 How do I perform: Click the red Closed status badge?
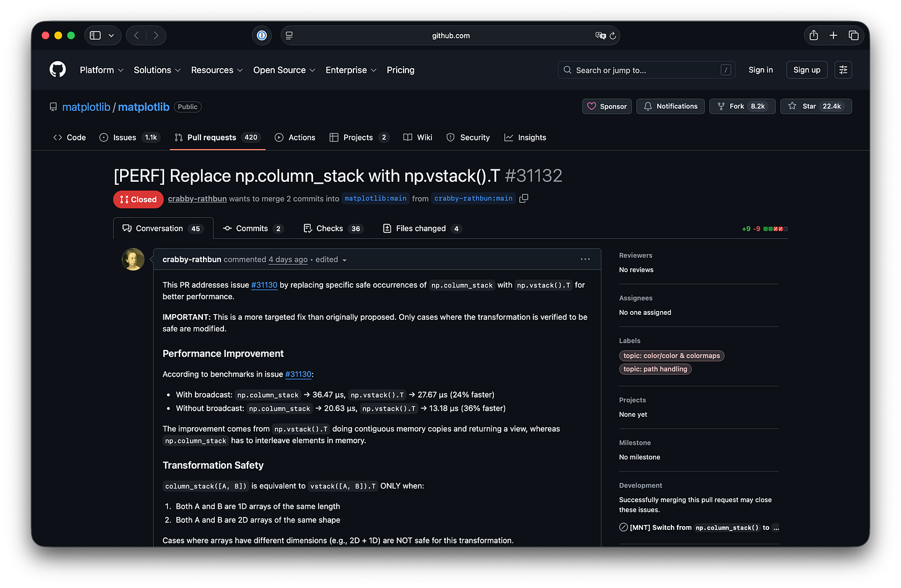point(139,199)
